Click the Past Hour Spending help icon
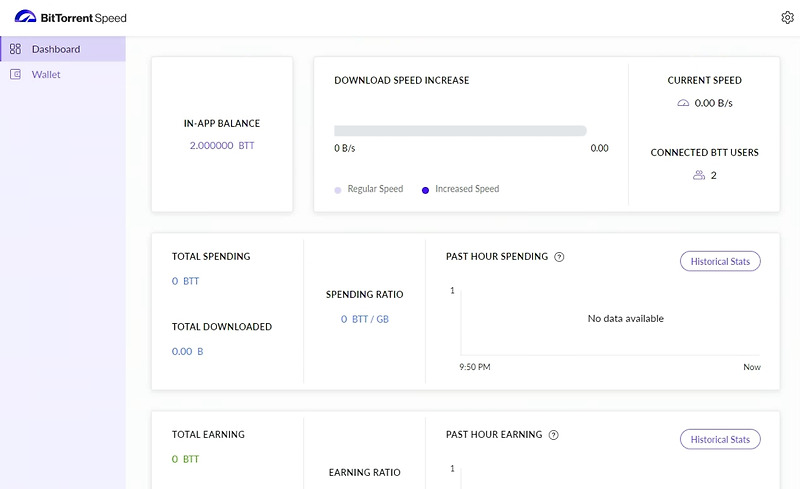800x489 pixels. coord(559,257)
